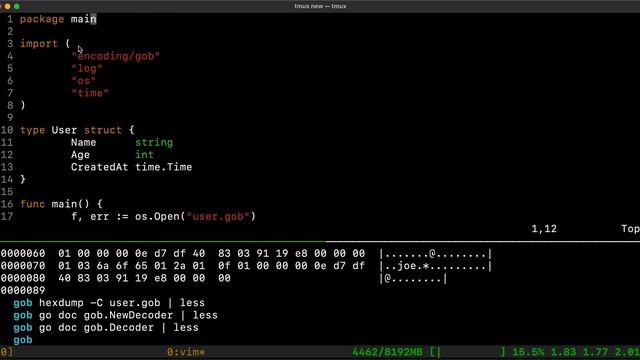Click the "type" keyword on line 10
This screenshot has width=640, height=360.
click(x=33, y=130)
